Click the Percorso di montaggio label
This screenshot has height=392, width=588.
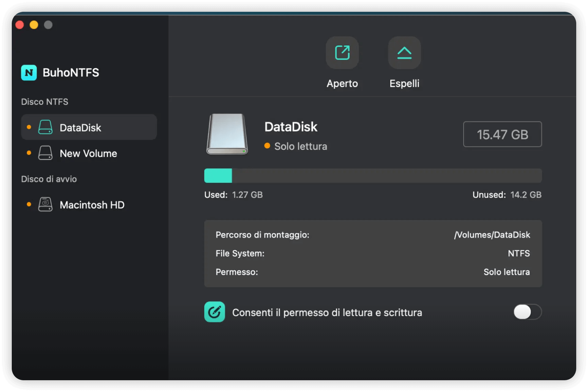[x=262, y=235]
